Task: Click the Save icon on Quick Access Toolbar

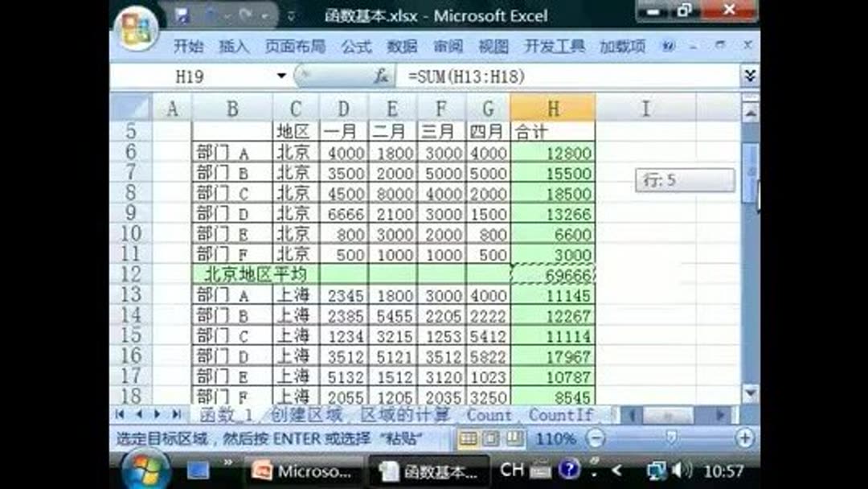Action: tap(182, 16)
